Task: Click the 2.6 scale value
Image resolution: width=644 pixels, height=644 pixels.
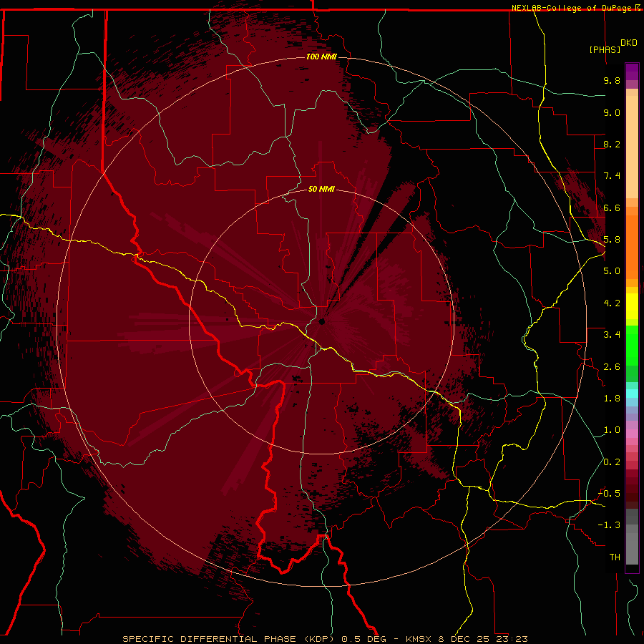Action: [x=612, y=367]
